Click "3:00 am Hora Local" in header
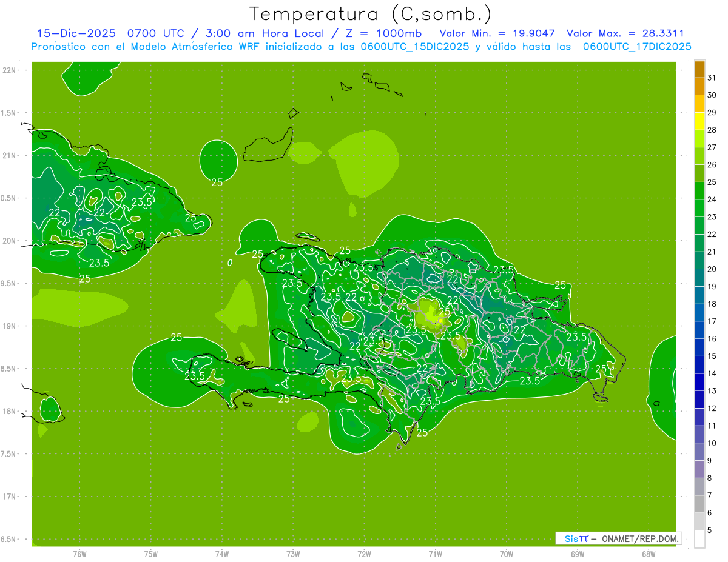The height and width of the screenshot is (562, 728). point(265,33)
